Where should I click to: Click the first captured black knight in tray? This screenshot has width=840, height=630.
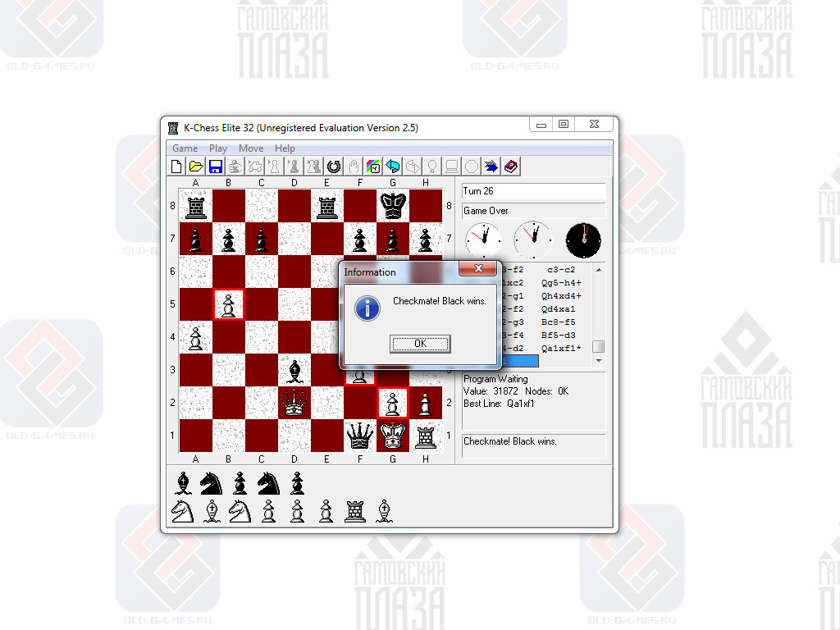pyautogui.click(x=211, y=482)
